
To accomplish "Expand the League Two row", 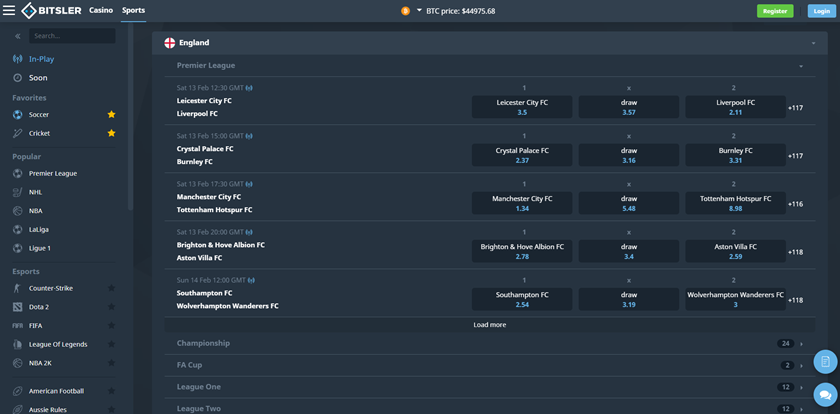I will tap(490, 408).
